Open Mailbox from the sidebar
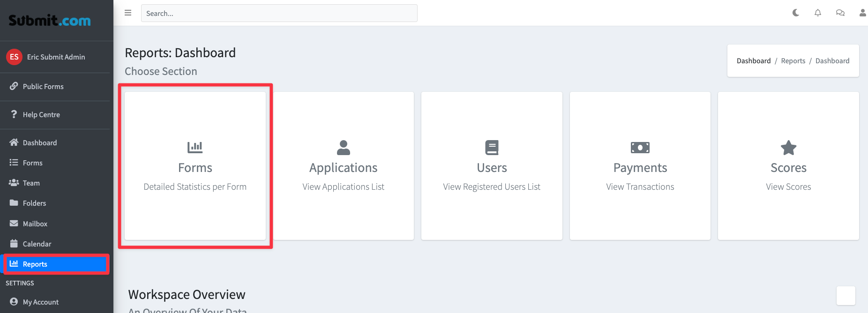The width and height of the screenshot is (868, 313). [x=35, y=224]
